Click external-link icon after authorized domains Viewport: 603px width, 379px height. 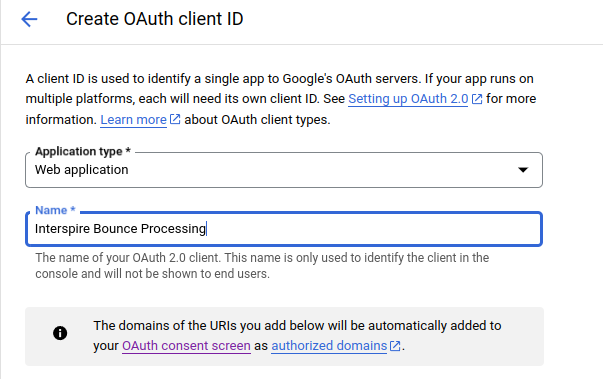tap(395, 346)
